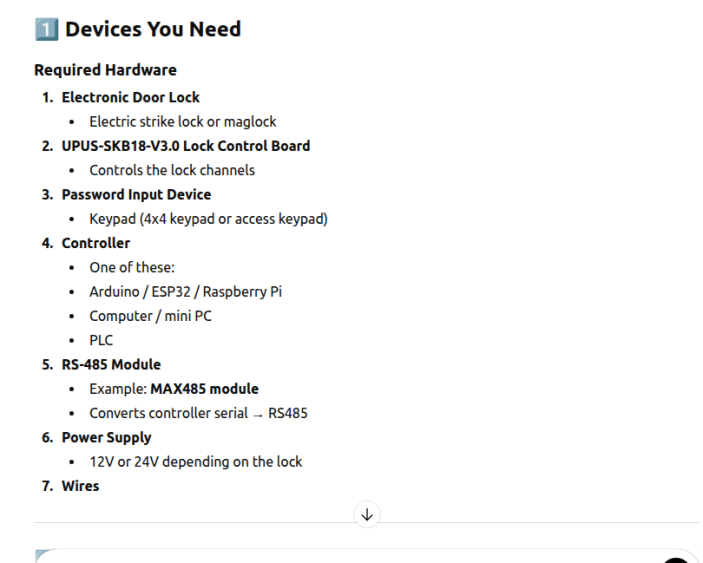Select the "Computer / mini PC" bullet
This screenshot has width=703, height=563.
click(x=150, y=316)
